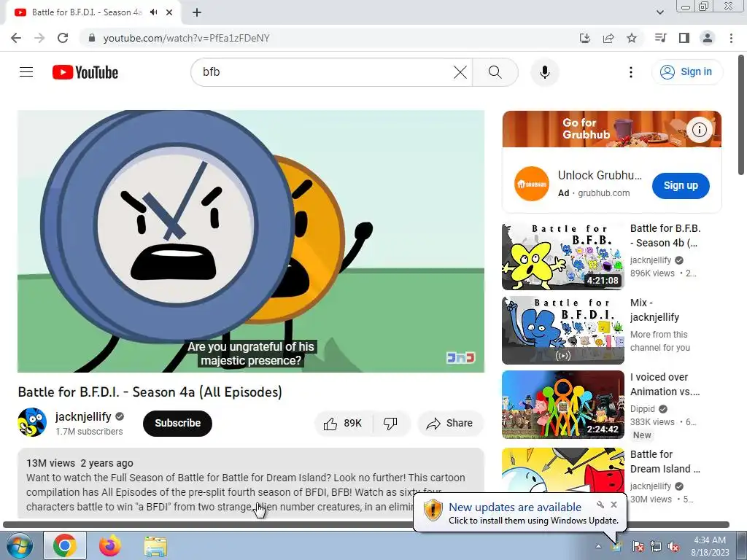The width and height of the screenshot is (747, 560).
Task: Pause the video by clicking player
Action: (x=251, y=241)
